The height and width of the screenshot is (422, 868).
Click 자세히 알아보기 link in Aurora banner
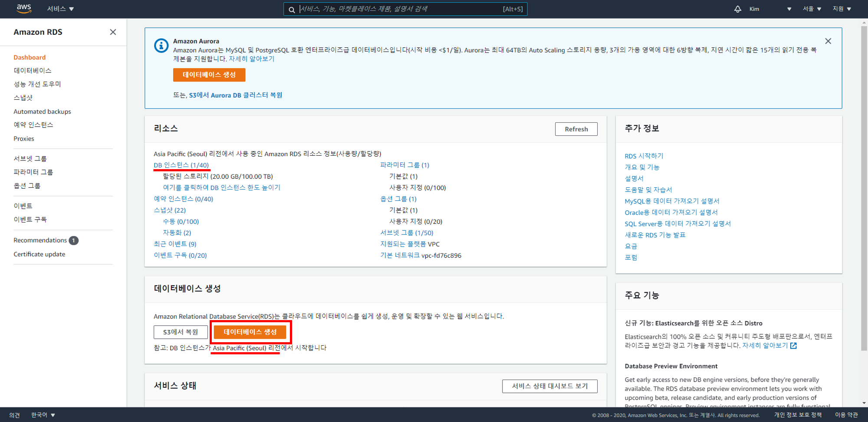252,59
